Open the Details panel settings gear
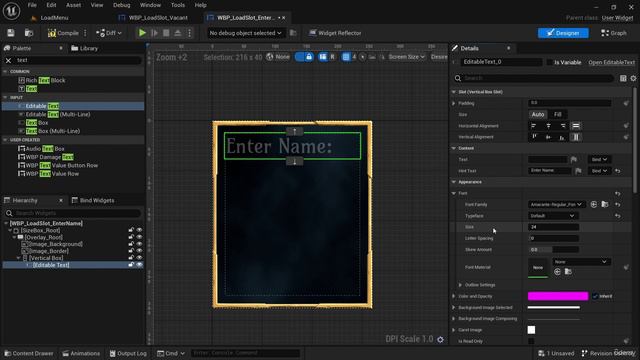Viewport: 640px width, 360px height. pyautogui.click(x=633, y=78)
